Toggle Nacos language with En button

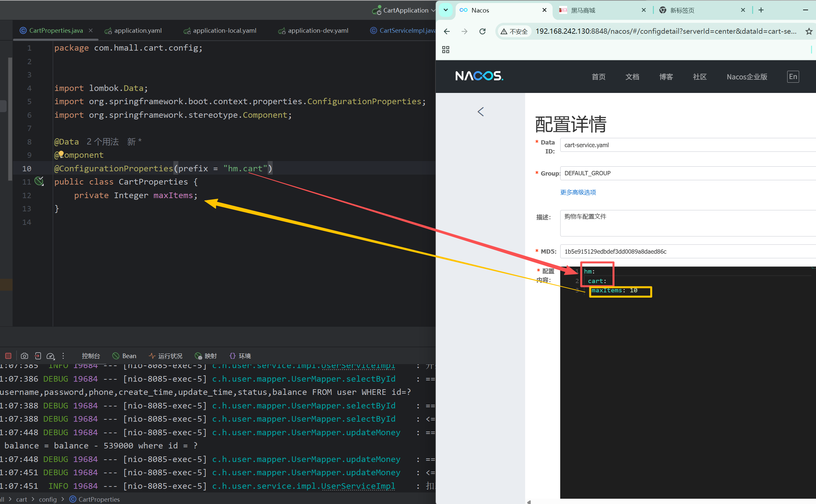tap(793, 77)
